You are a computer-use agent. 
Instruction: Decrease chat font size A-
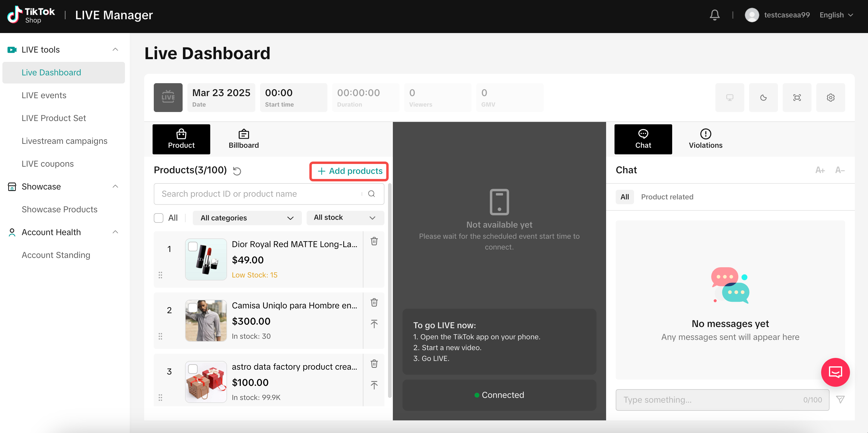pyautogui.click(x=840, y=170)
